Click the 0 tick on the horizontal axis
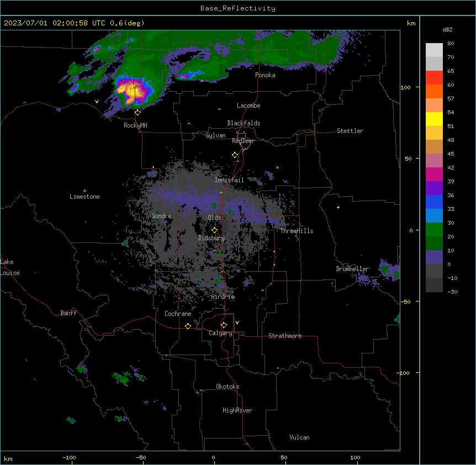Image resolution: width=476 pixels, height=465 pixels. point(213,457)
